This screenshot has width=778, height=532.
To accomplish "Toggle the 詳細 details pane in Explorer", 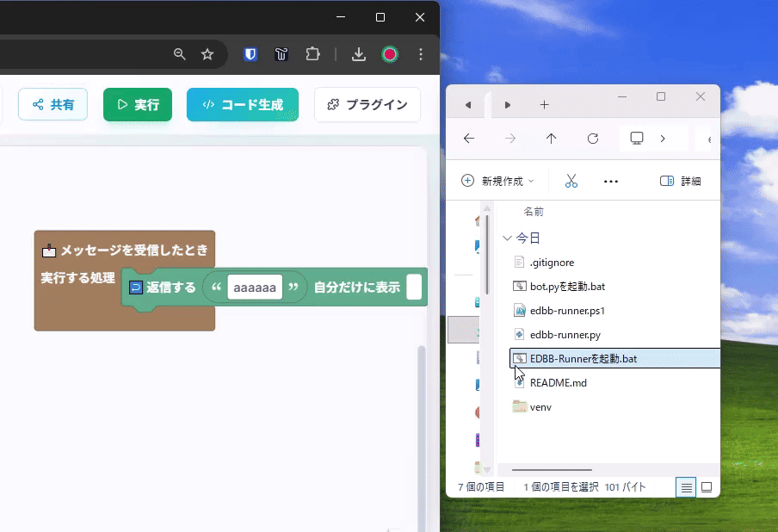I will tap(681, 181).
